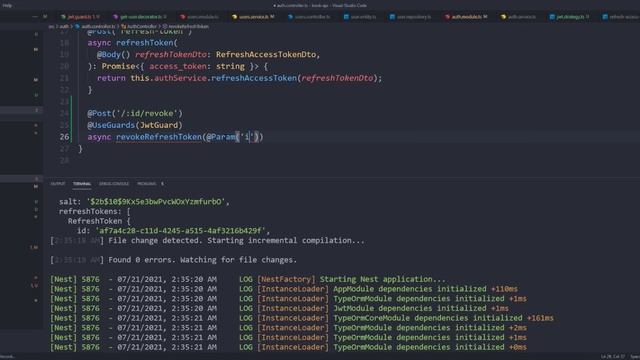Switch to the auth.module.ts editor tab
Viewport: 640px width, 360px height.
[x=466, y=17]
